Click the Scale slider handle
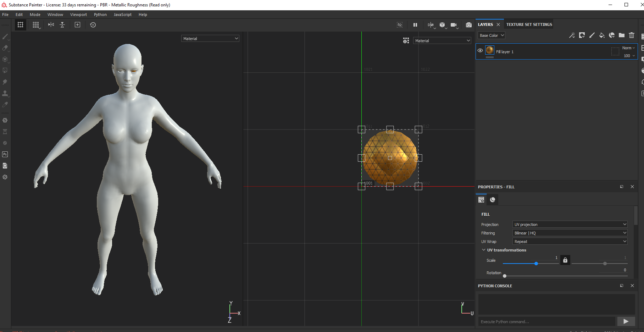This screenshot has height=332, width=644. coord(536,264)
